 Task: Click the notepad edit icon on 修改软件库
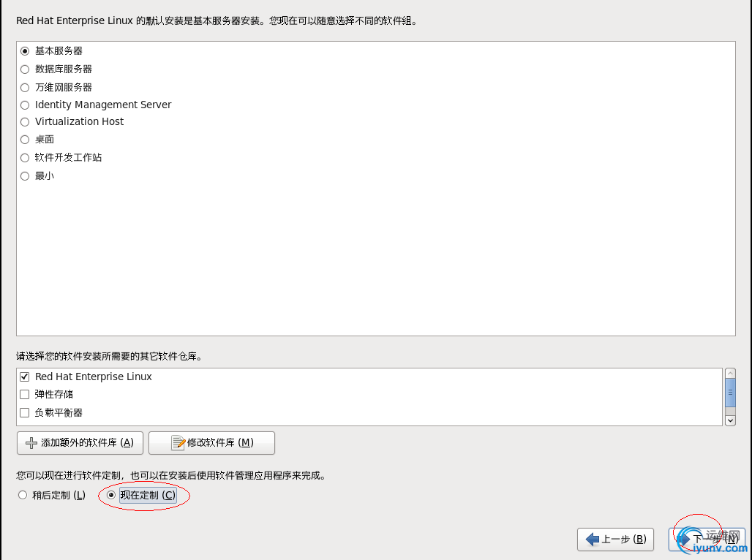point(178,443)
